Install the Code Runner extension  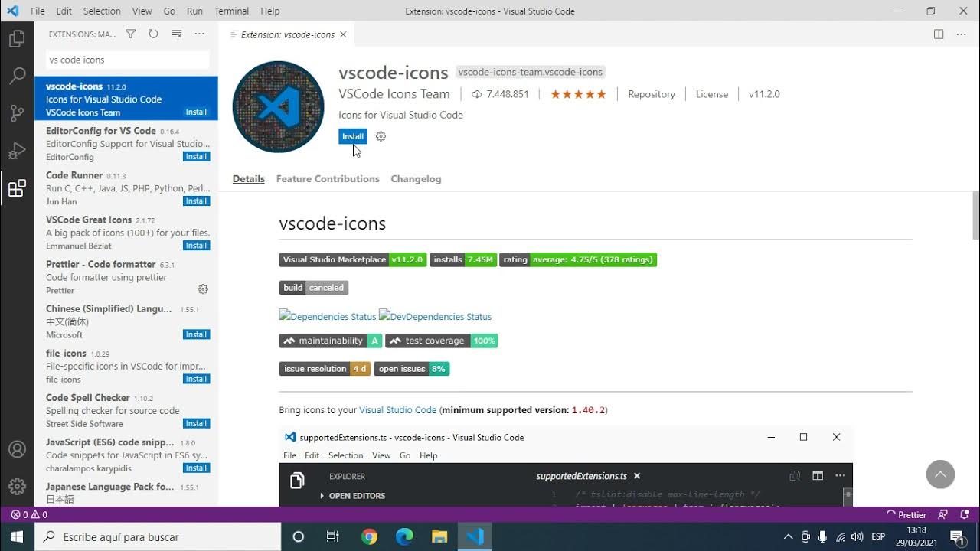click(x=197, y=201)
